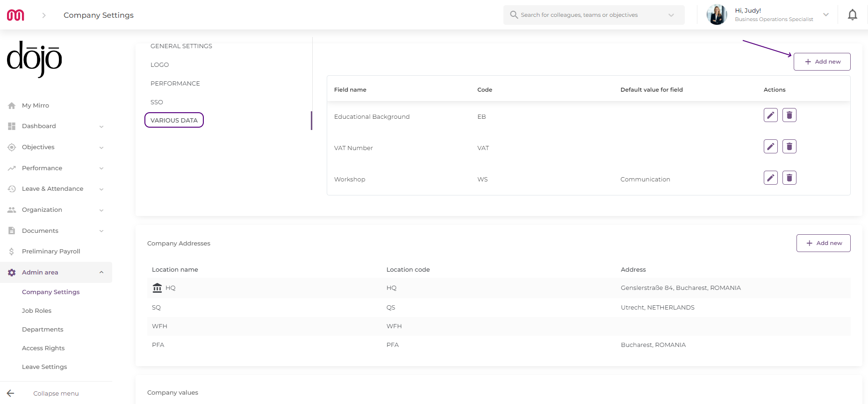Expand the Organization menu chevron
The image size is (868, 404).
click(x=101, y=210)
